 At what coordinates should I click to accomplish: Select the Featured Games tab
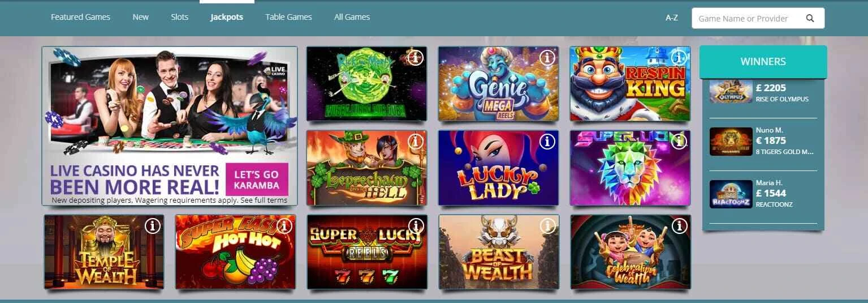[80, 17]
